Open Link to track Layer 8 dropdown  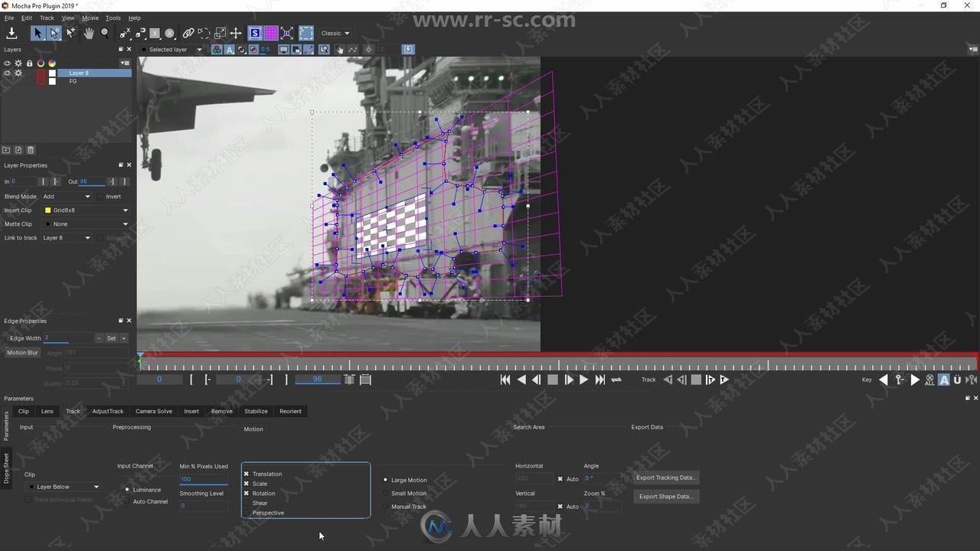coord(67,238)
